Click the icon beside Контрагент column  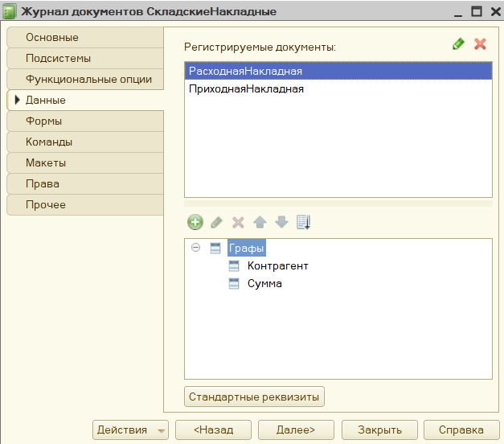[234, 265]
